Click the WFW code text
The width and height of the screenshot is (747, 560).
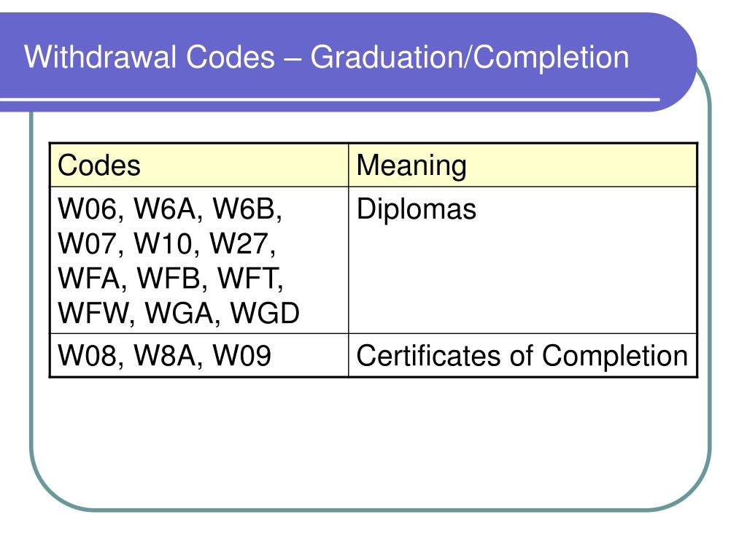[93, 313]
